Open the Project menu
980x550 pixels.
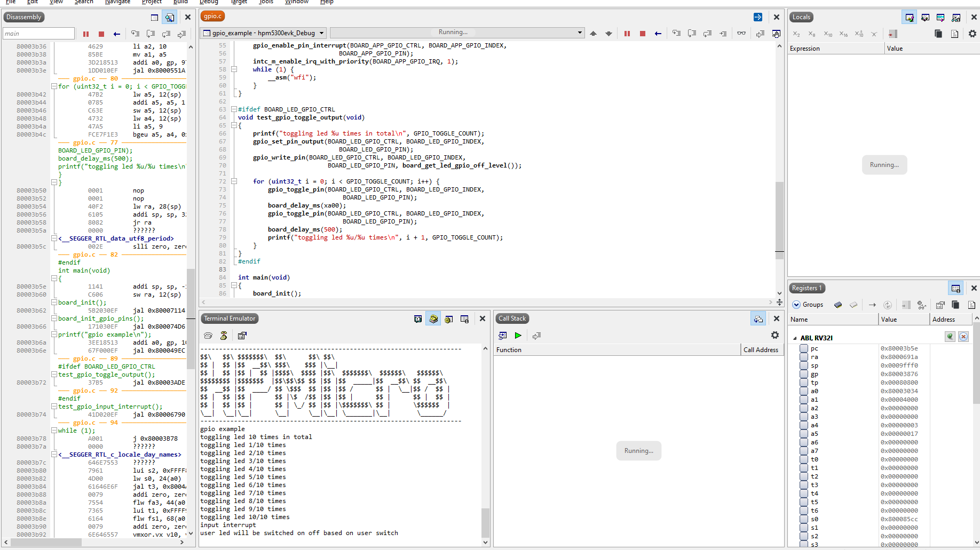point(152,2)
